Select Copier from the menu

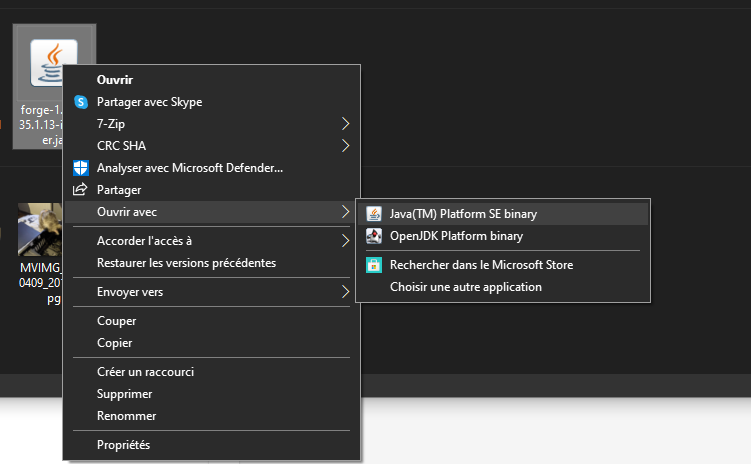[x=116, y=343]
